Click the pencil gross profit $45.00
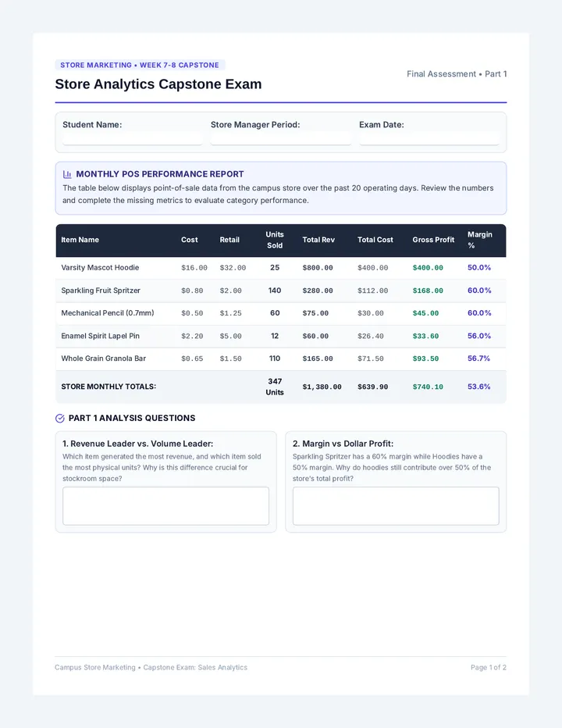This screenshot has height=728, width=562. click(425, 313)
